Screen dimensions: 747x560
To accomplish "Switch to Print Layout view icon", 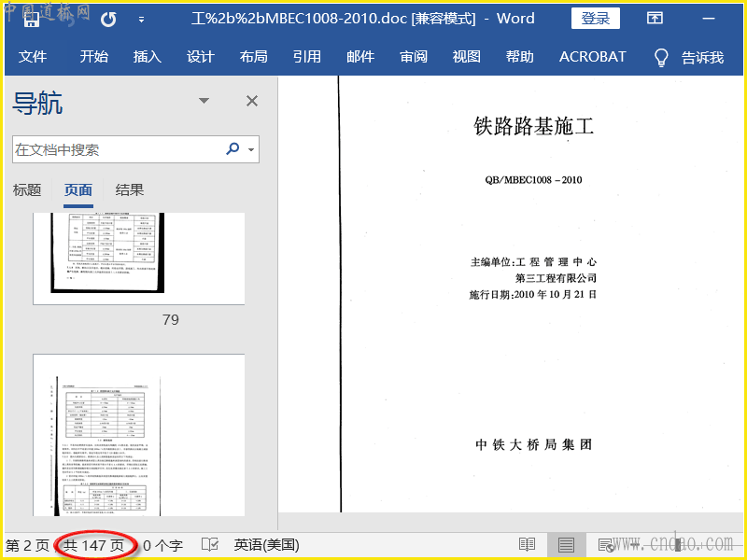I will pyautogui.click(x=566, y=544).
